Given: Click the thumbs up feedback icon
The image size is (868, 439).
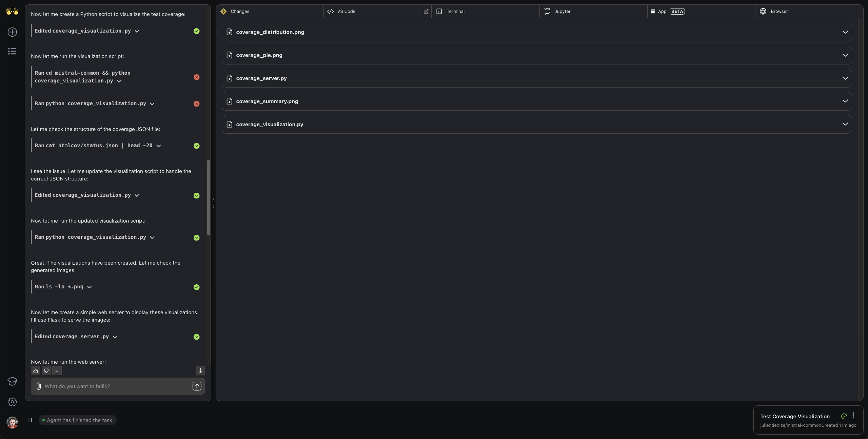Looking at the screenshot, I should (36, 371).
